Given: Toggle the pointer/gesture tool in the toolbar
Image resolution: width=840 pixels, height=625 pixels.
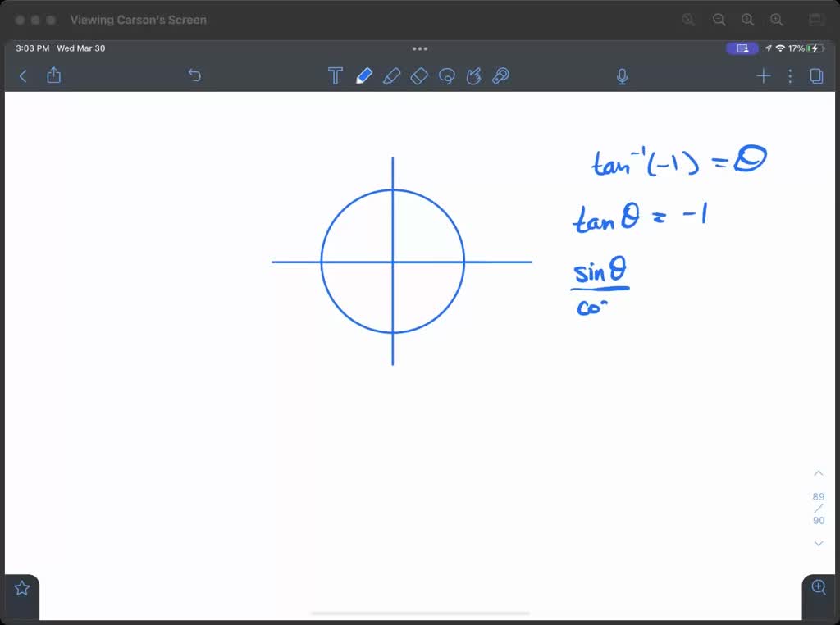Looking at the screenshot, I should 473,75.
